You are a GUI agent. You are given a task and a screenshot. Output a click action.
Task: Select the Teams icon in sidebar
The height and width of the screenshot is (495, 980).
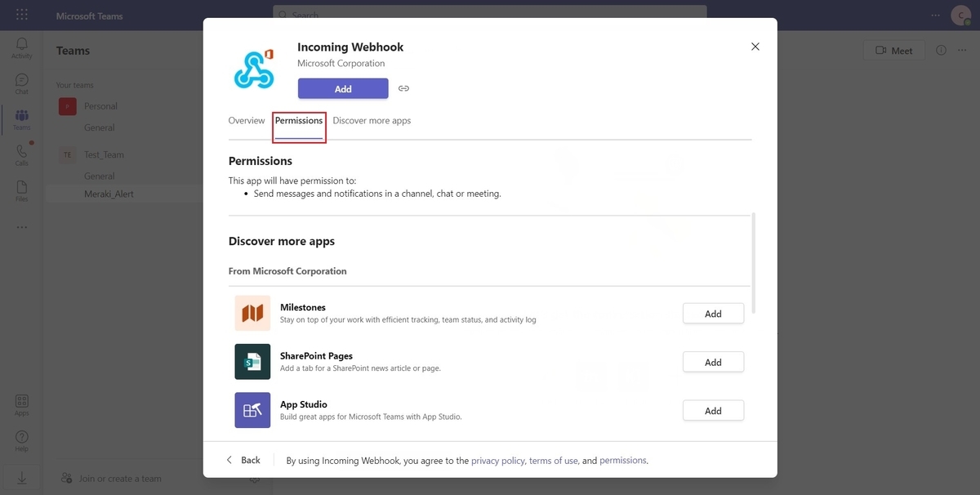tap(21, 120)
